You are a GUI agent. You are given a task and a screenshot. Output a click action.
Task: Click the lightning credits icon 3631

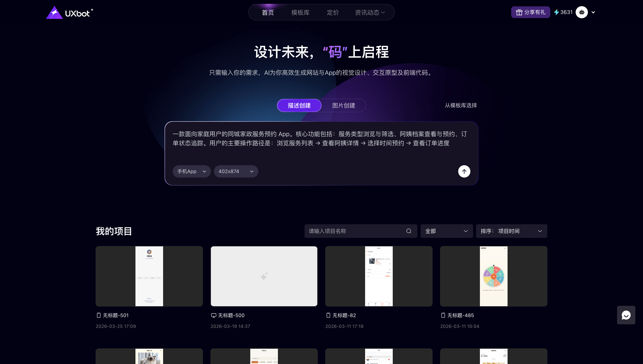point(556,12)
